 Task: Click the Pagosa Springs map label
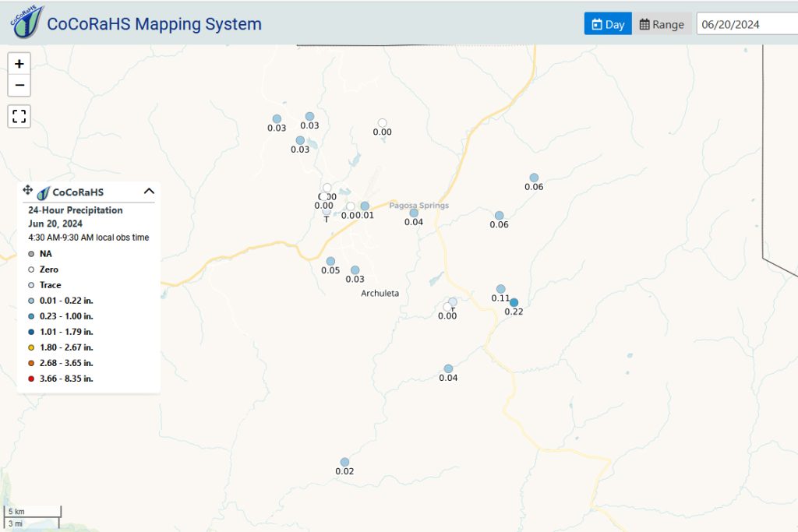(x=418, y=206)
